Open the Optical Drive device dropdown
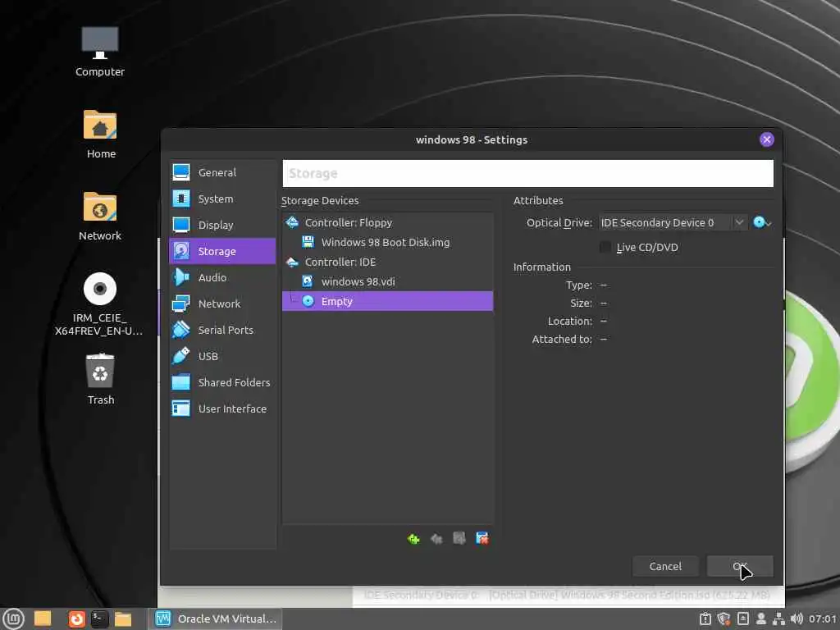 pyautogui.click(x=673, y=222)
